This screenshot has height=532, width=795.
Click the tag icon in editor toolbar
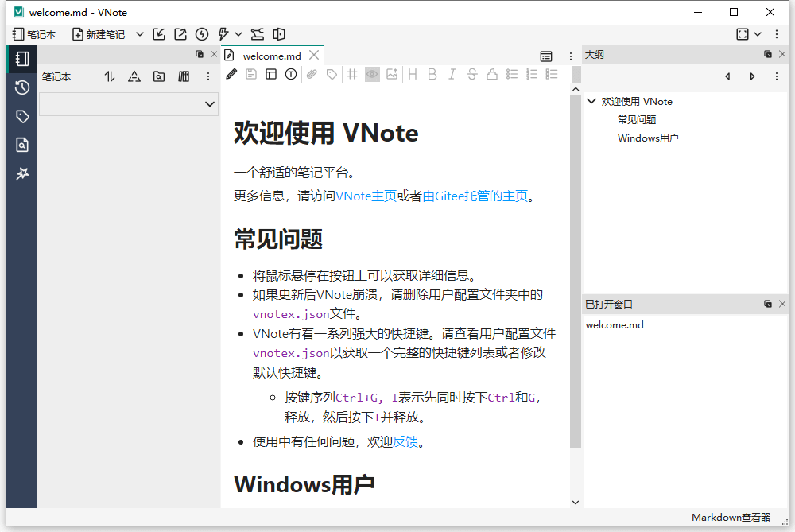(x=332, y=75)
